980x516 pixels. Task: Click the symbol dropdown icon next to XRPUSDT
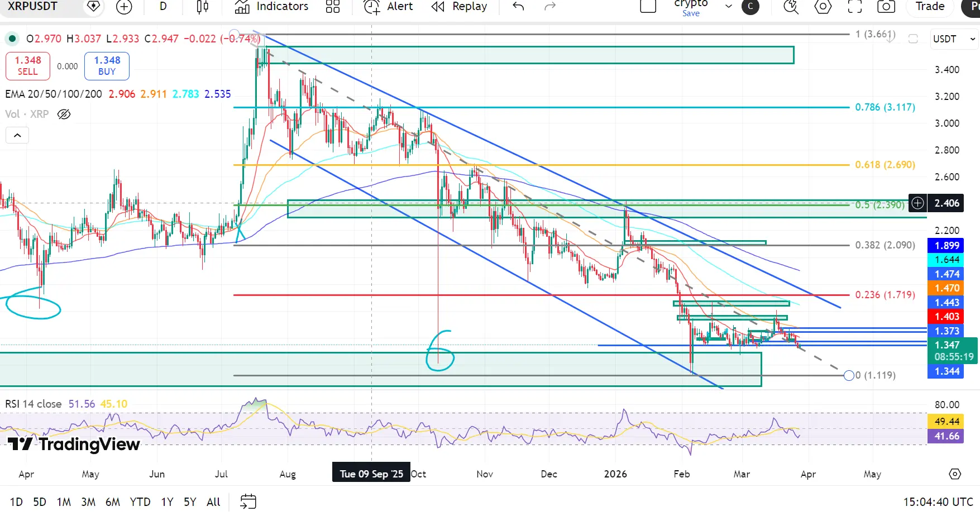tap(94, 6)
